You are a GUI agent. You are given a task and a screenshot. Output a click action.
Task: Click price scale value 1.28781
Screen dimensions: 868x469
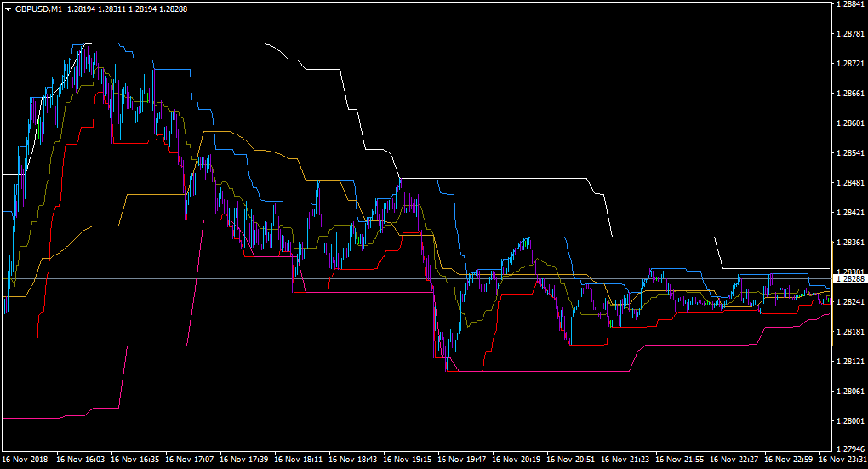(x=850, y=34)
